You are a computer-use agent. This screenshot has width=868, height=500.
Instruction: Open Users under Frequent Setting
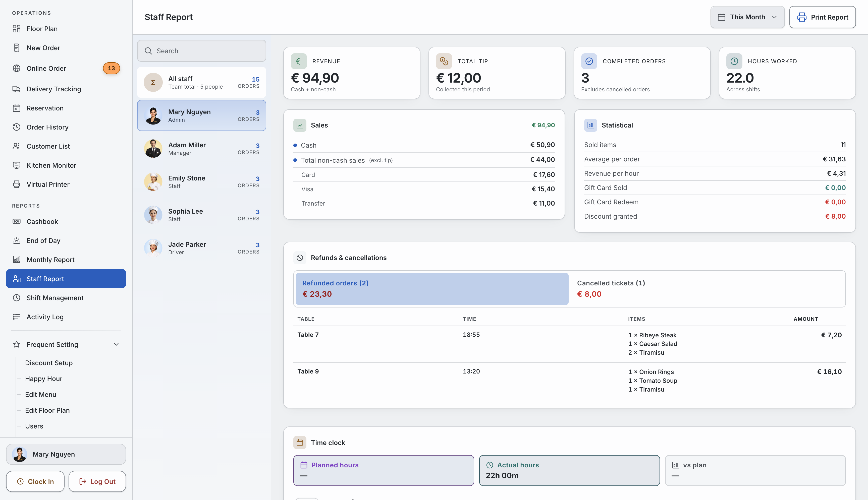[x=34, y=426]
